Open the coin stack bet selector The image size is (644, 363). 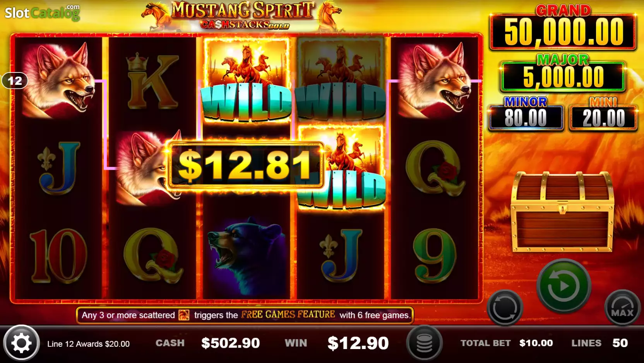[x=425, y=343]
